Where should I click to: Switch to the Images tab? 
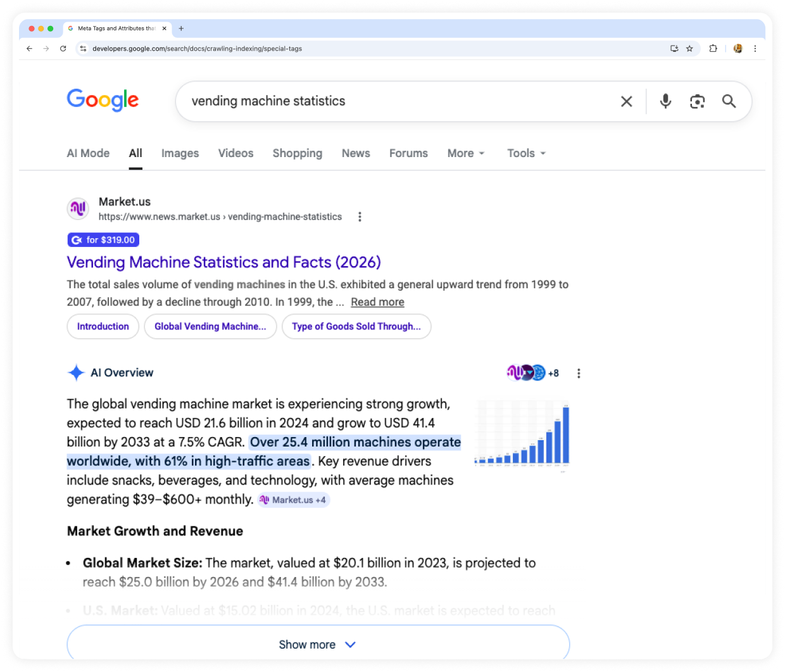(x=180, y=153)
